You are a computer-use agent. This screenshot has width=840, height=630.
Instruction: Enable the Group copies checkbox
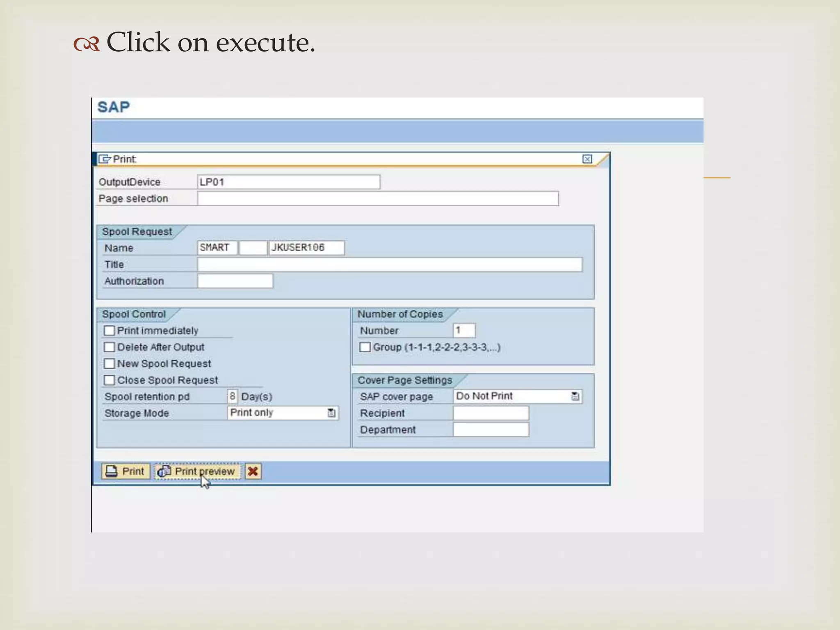coord(365,347)
